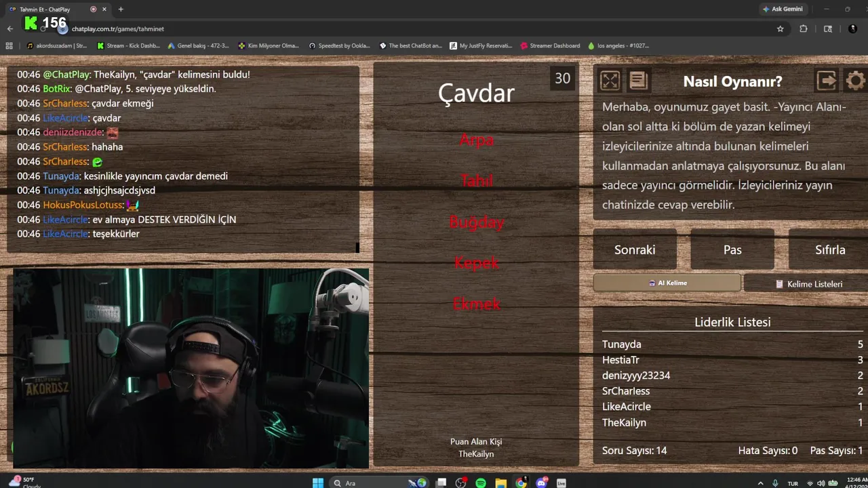Open the Genel bakış bookmark
The image size is (868, 488).
(198, 46)
